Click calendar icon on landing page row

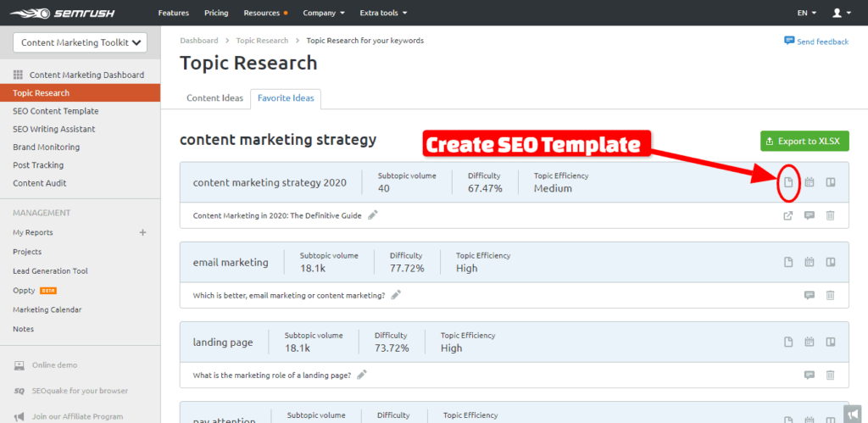click(x=810, y=342)
